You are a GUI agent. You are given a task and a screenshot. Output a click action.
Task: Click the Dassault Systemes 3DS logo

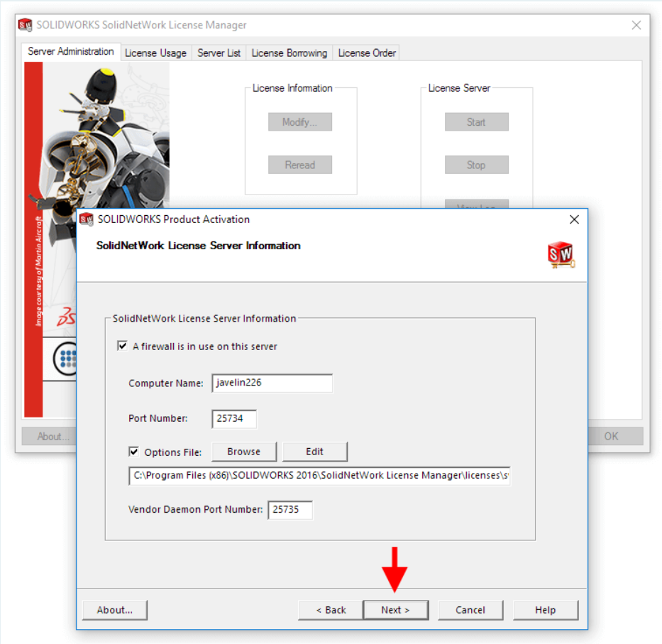click(66, 317)
